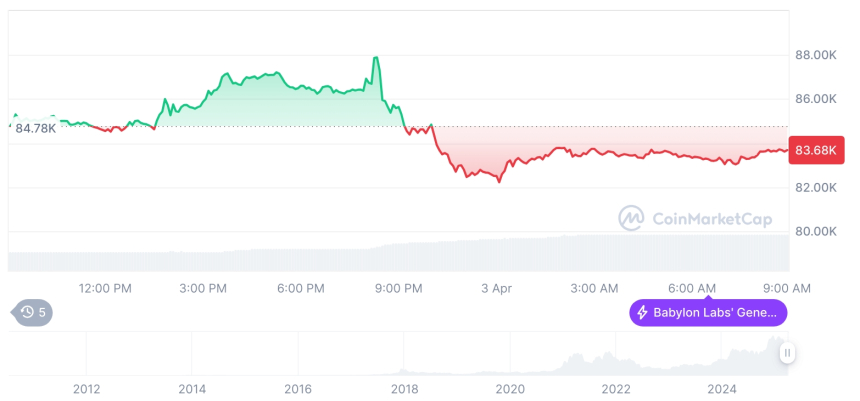Click the green price peak near 88K
Image resolution: width=860 pixels, height=401 pixels.
pos(376,58)
